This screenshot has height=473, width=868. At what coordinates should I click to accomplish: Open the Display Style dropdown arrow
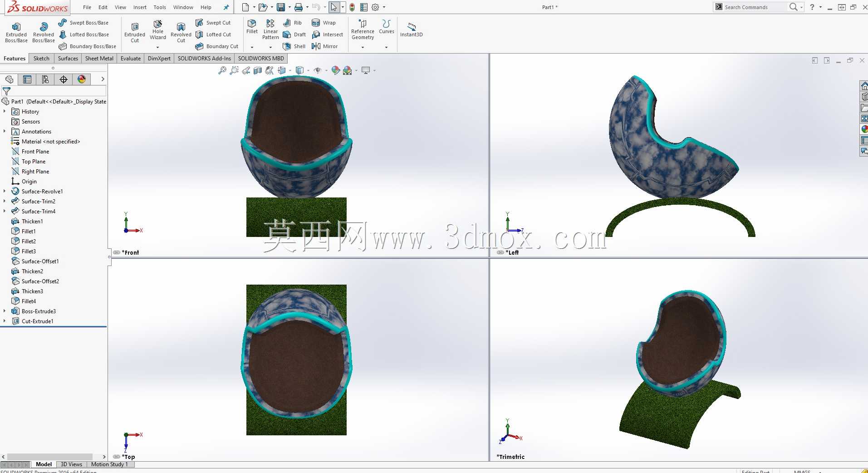pyautogui.click(x=308, y=70)
